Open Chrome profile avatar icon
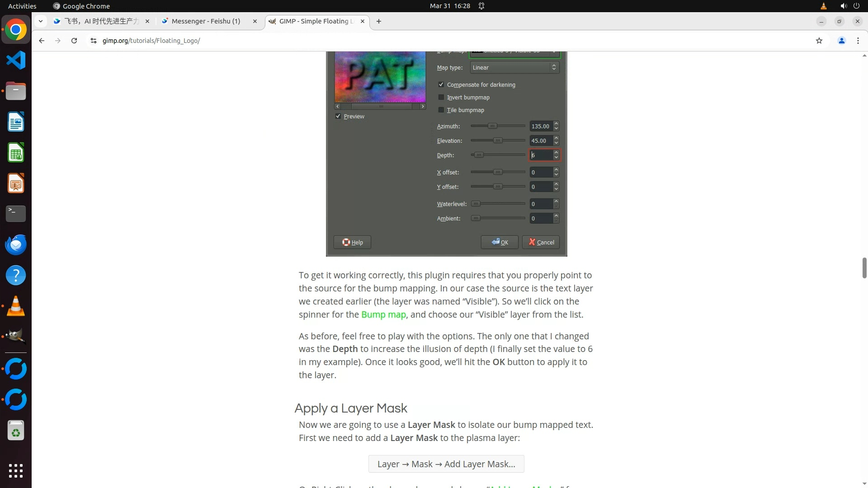Viewport: 868px width, 488px height. point(841,41)
